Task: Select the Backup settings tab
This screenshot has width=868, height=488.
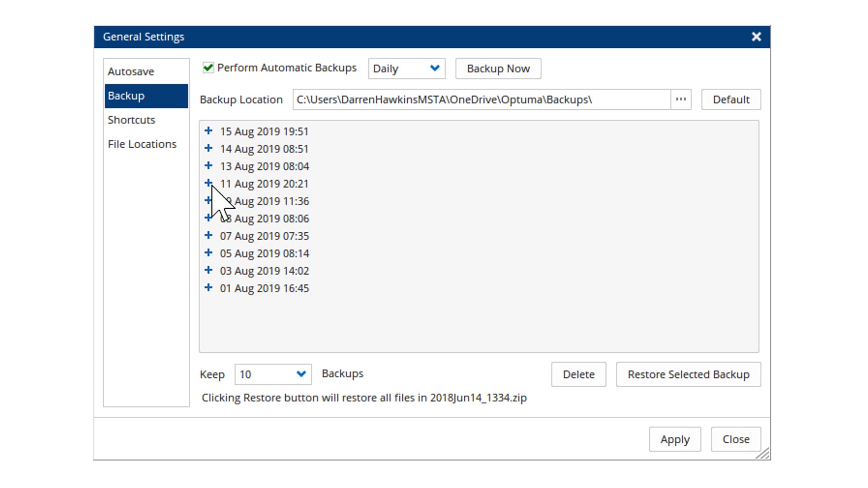Action: (146, 96)
